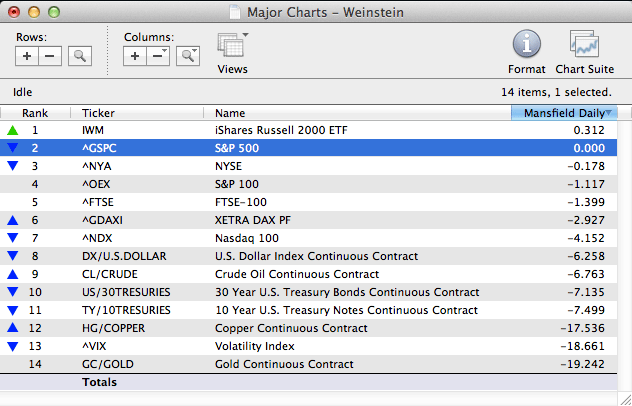The height and width of the screenshot is (406, 632).
Task: Click the Rank column header
Action: (36, 113)
